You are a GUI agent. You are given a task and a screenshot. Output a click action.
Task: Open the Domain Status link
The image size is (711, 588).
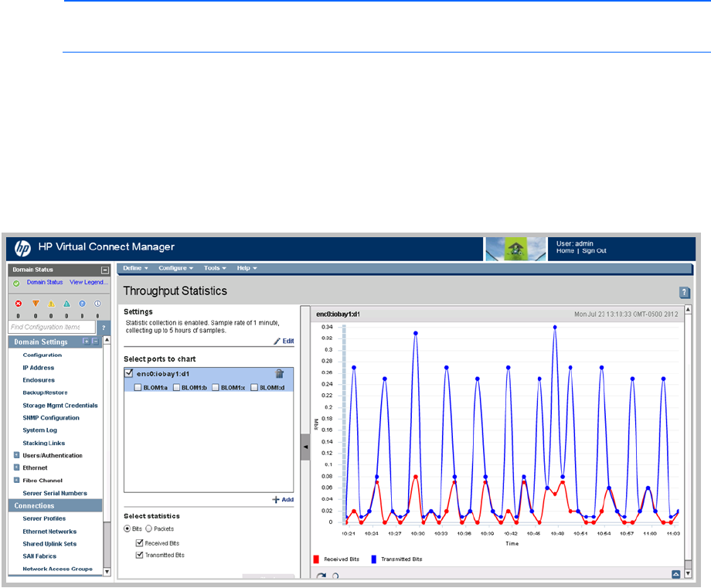coord(45,282)
